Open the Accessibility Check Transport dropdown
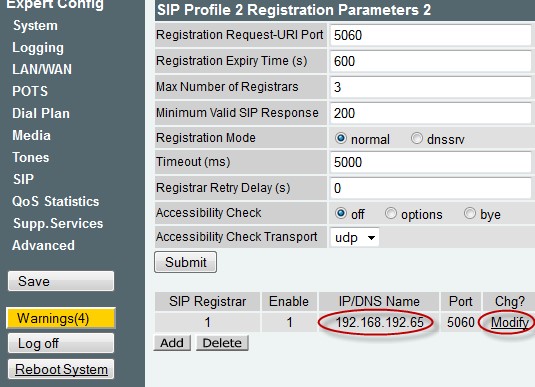The image size is (535, 387). (x=355, y=238)
